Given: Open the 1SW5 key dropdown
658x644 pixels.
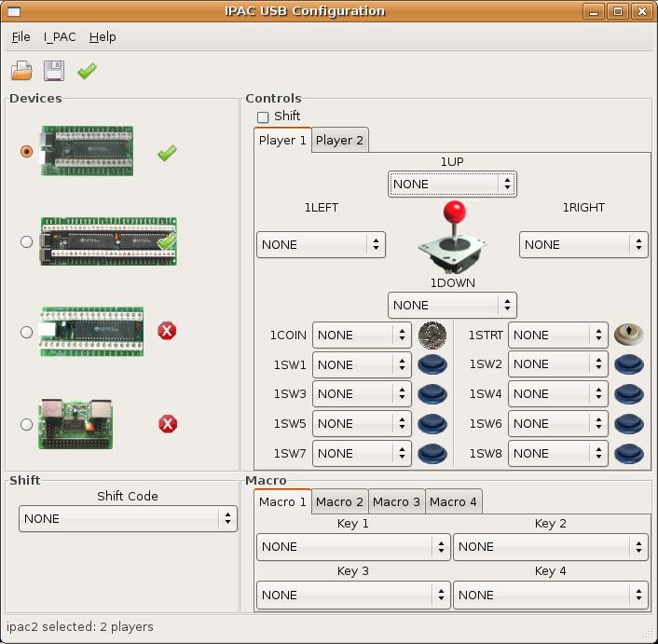Looking at the screenshot, I should (362, 423).
